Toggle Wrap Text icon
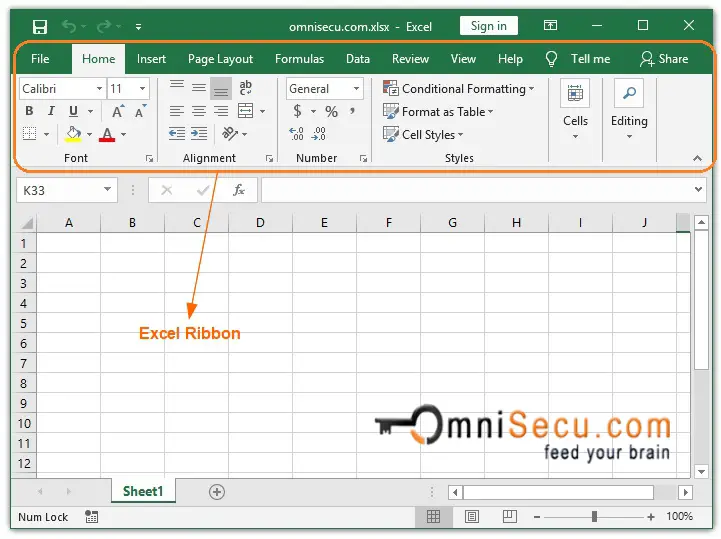 point(246,87)
